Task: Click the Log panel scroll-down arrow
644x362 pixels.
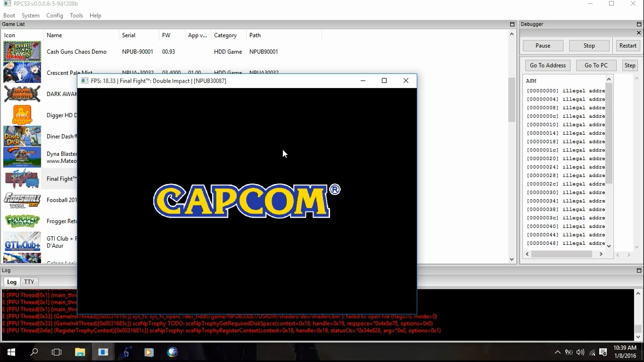Action: coord(638,336)
